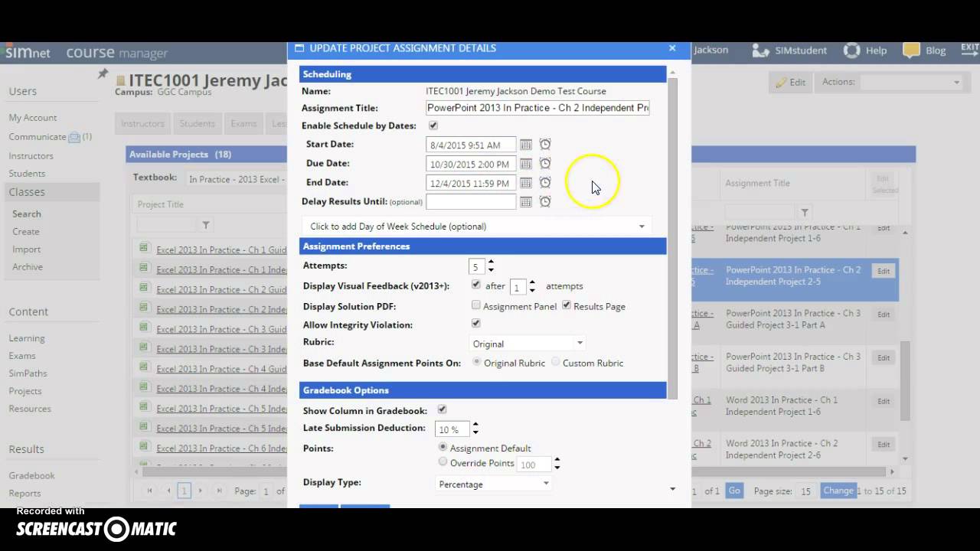Open calendar picker for Delay Results Until

coord(525,202)
